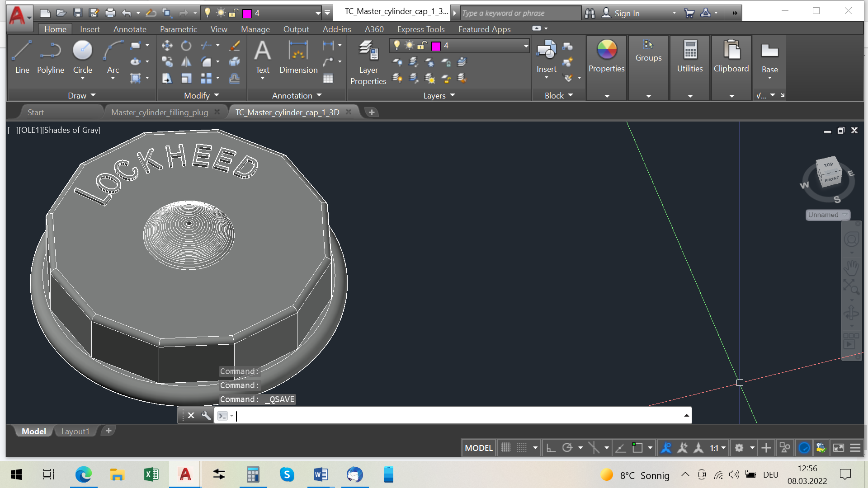Image resolution: width=868 pixels, height=488 pixels.
Task: Open the annotation scale 1:1 dropdown
Action: (717, 448)
